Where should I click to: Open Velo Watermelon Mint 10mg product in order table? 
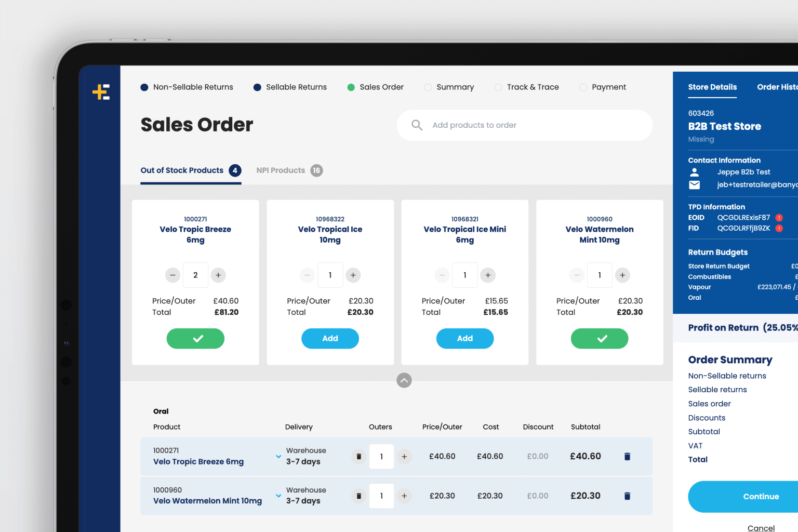point(207,501)
